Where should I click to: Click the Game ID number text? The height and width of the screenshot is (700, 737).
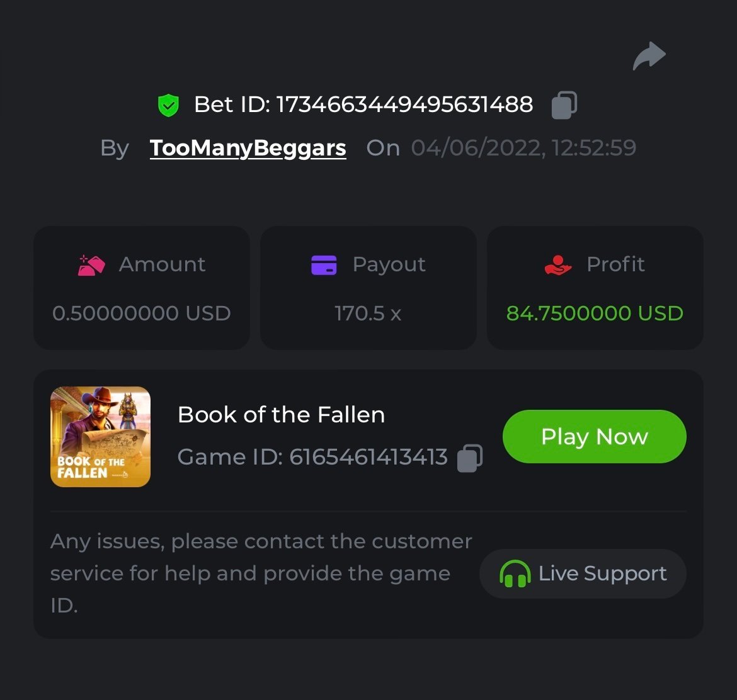pos(368,457)
